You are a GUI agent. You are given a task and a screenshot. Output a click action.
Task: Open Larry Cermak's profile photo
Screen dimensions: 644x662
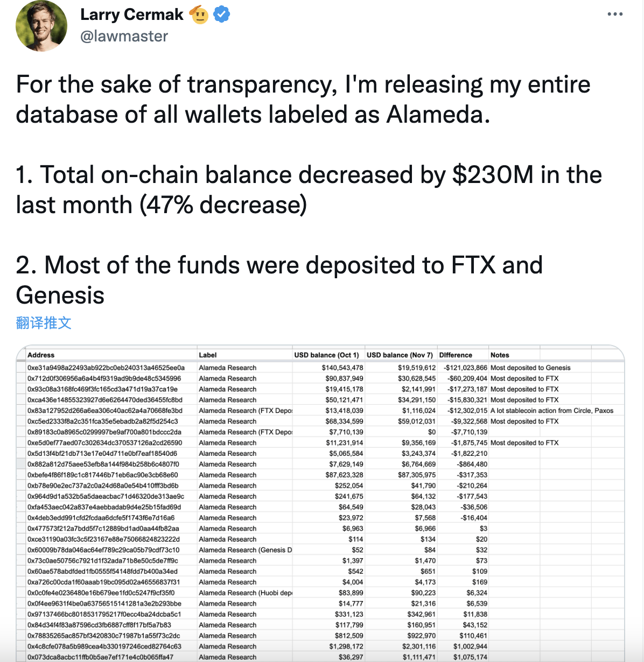tap(41, 26)
